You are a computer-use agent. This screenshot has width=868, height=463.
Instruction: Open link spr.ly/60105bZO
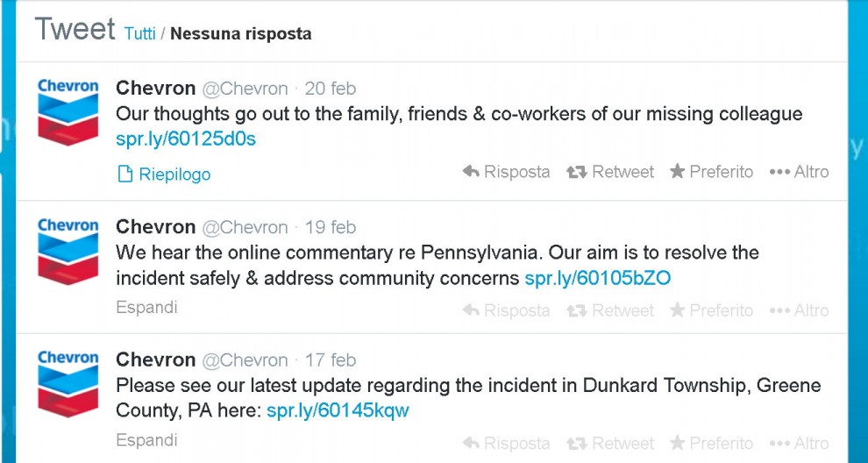point(598,277)
